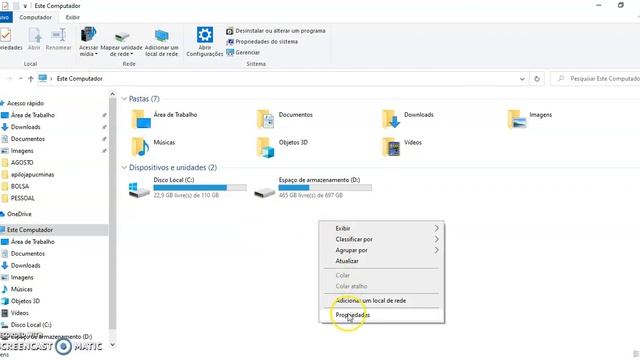Collapse the Dispositivos e unidades (2) group
The image size is (640, 360).
coord(124,167)
